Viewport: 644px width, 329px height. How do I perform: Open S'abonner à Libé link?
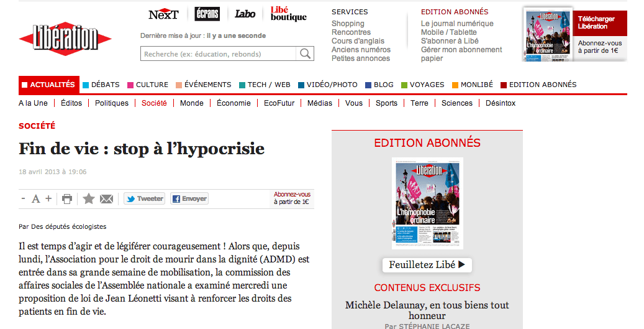[450, 41]
